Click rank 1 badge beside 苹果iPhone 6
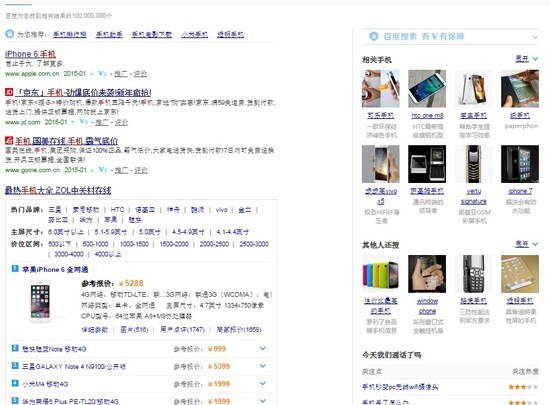Screen dimensions: 550x405 15,269
